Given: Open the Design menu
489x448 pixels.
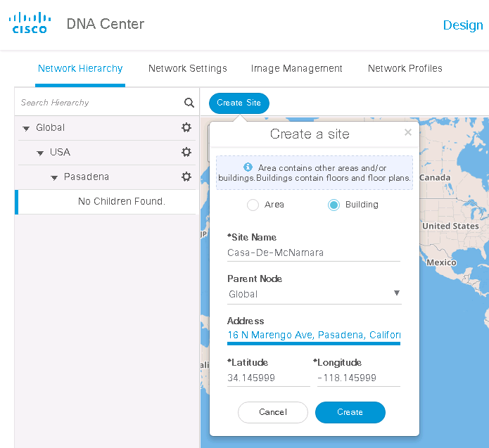Looking at the screenshot, I should [463, 25].
